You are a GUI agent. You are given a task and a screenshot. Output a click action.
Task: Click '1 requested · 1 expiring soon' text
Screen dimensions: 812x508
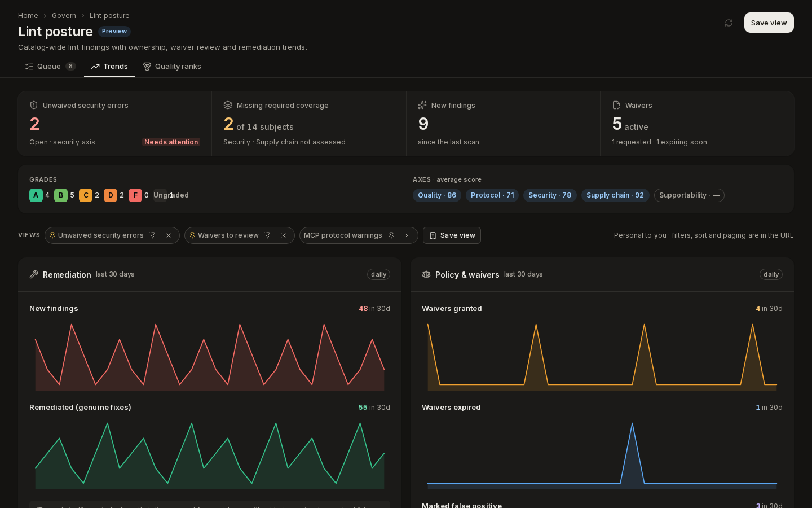659,142
